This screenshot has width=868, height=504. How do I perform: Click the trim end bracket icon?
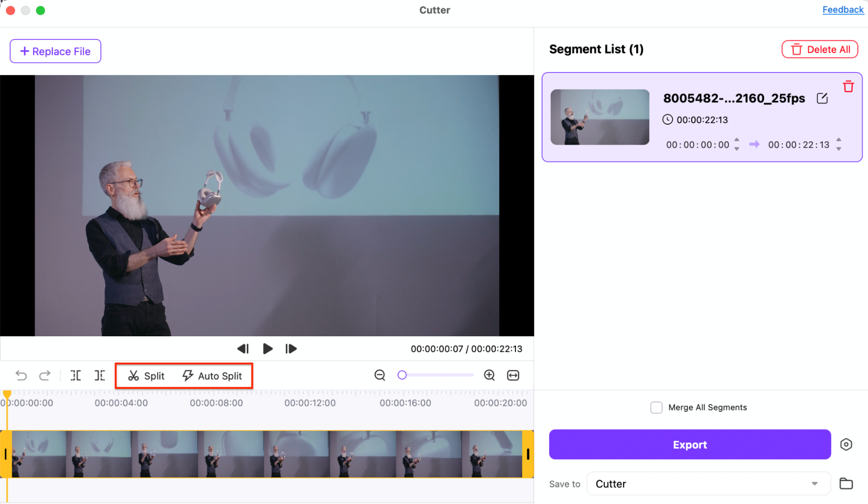point(100,375)
